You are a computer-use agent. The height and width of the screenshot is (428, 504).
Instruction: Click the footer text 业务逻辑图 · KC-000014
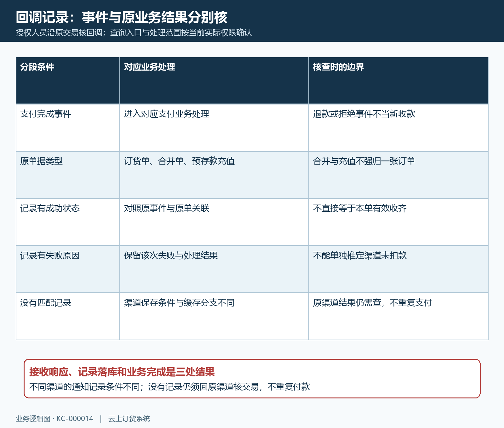point(54,419)
